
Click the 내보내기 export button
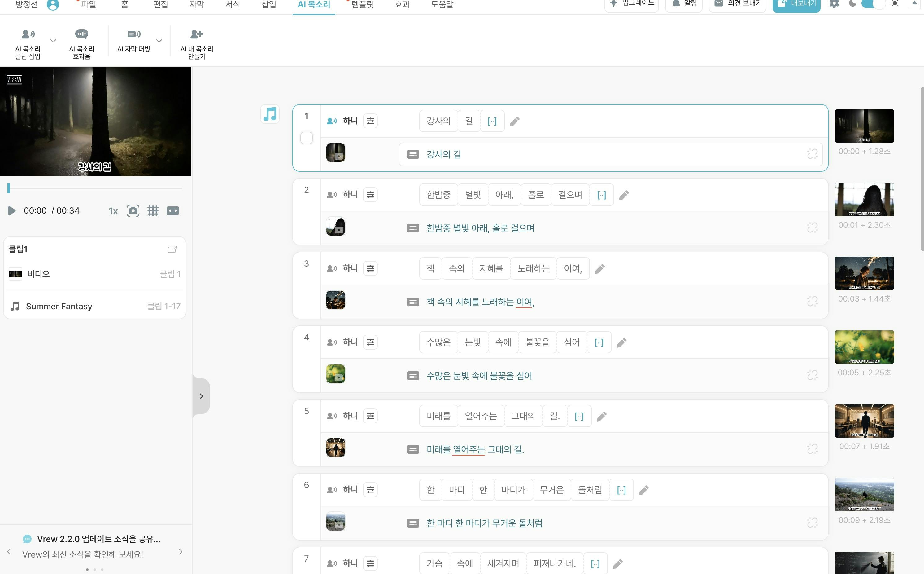click(796, 5)
